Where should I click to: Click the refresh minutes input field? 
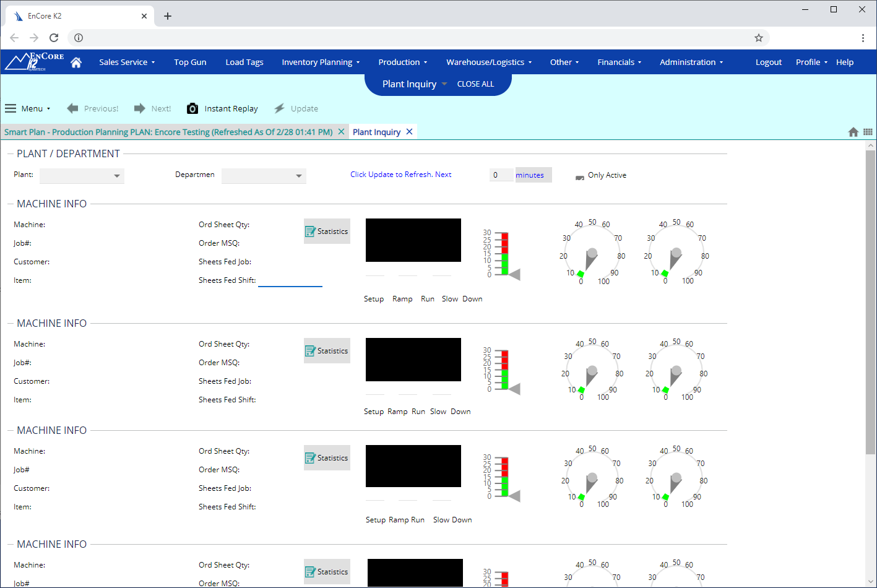[501, 175]
